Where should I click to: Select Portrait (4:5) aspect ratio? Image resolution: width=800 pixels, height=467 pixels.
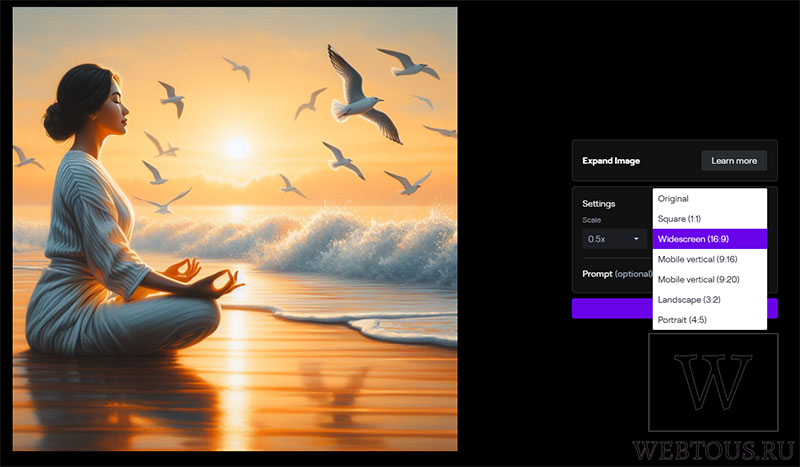click(710, 319)
